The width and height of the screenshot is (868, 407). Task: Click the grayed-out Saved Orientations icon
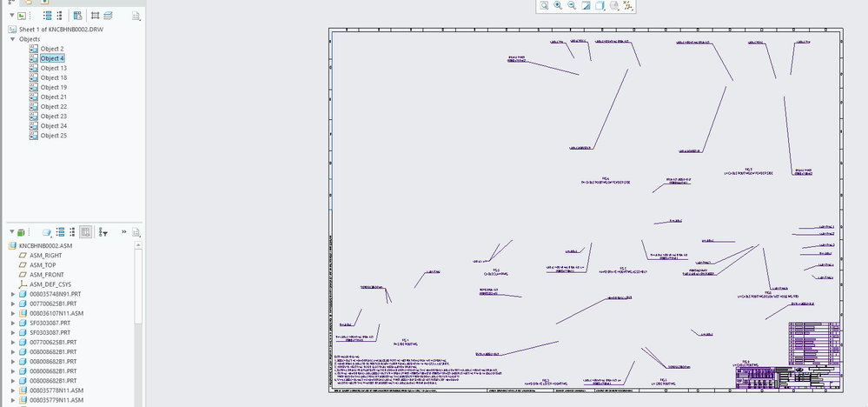click(614, 5)
